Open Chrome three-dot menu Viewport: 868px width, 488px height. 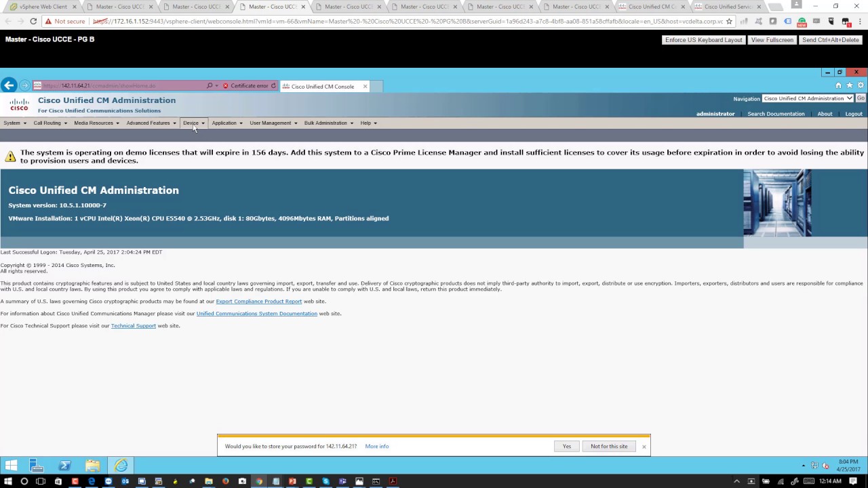tap(859, 21)
